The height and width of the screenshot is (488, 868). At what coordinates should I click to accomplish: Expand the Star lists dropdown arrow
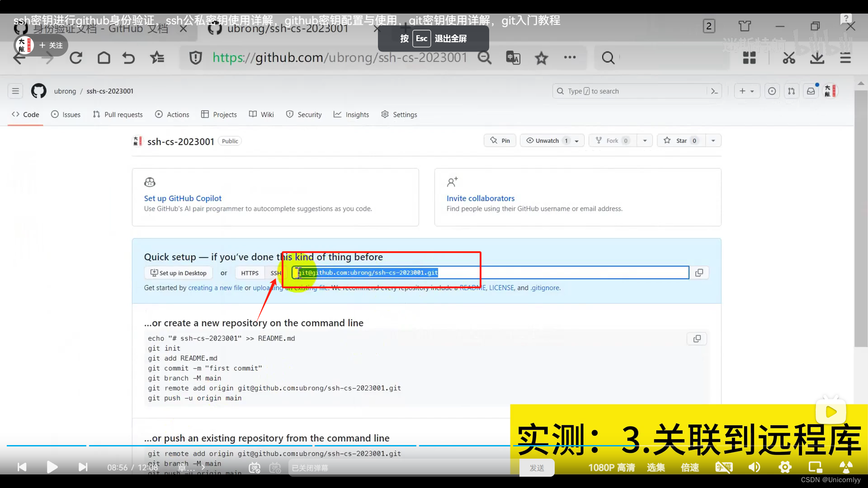(x=713, y=141)
